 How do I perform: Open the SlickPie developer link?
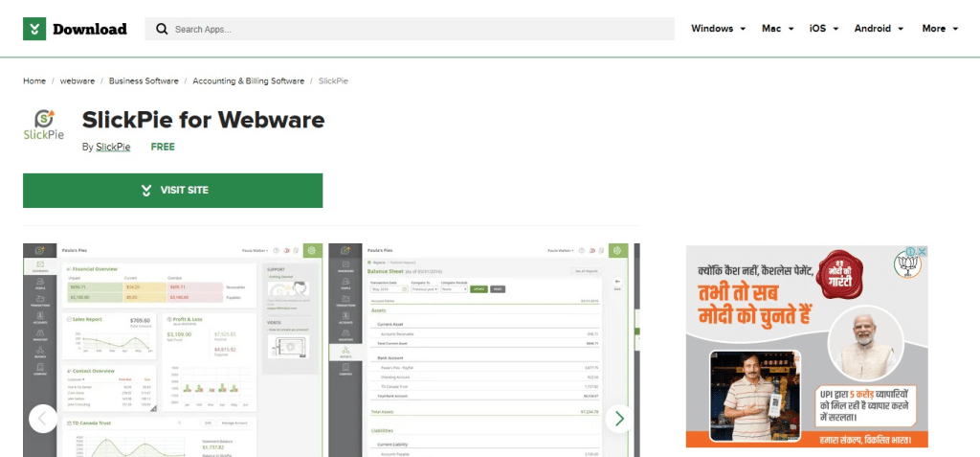[x=113, y=148]
